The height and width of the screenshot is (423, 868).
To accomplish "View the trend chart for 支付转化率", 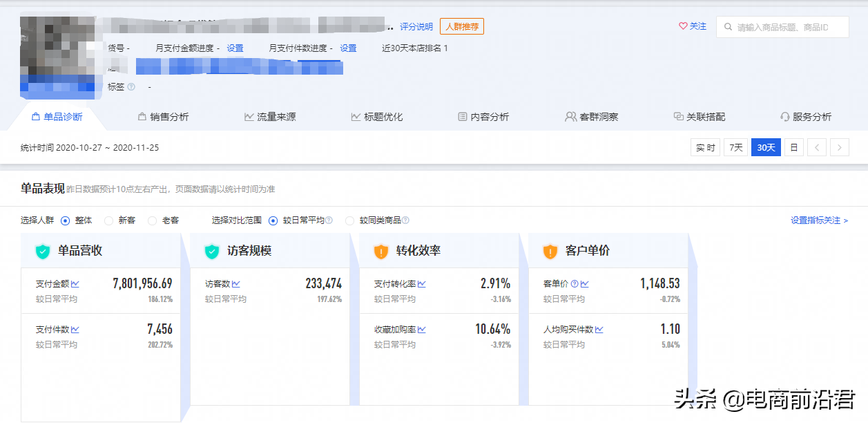I will click(421, 283).
